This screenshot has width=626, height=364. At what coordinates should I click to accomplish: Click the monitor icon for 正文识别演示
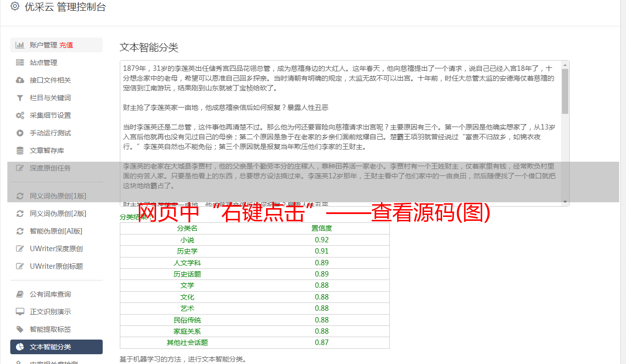[20, 312]
